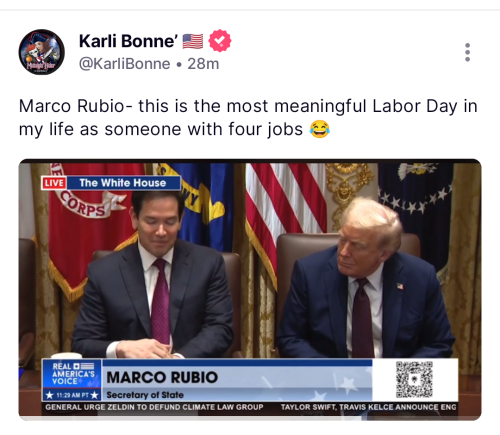Image resolution: width=500 pixels, height=435 pixels.
Task: Open the three-dot post options menu
Action: coord(467,52)
